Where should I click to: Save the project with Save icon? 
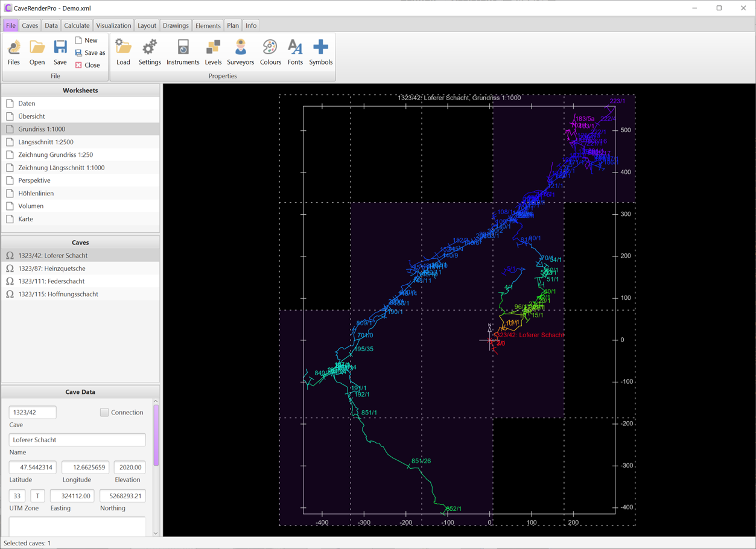pos(60,52)
